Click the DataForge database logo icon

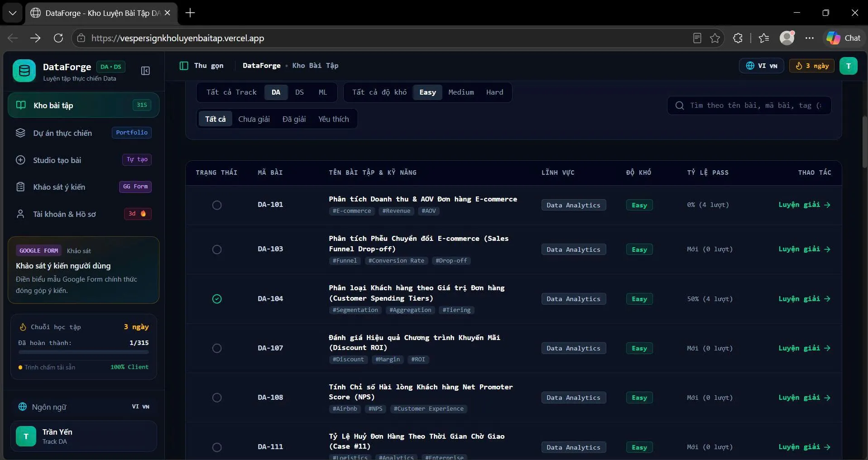coord(24,71)
